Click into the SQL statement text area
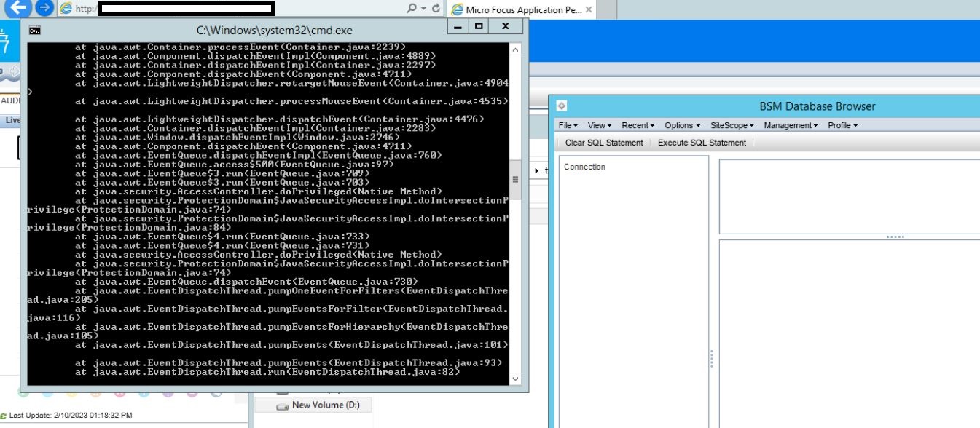Image resolution: width=980 pixels, height=428 pixels. pyautogui.click(x=849, y=197)
